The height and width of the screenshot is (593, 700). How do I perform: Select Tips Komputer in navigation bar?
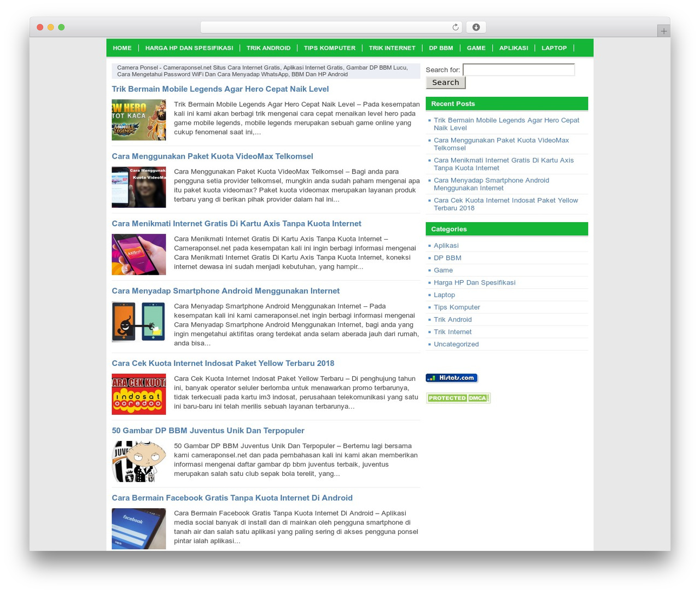coord(330,48)
